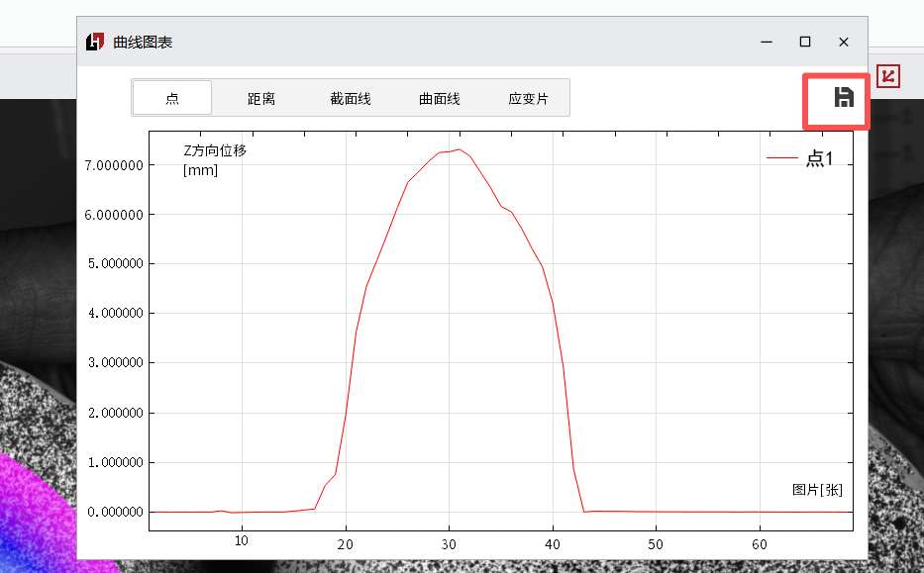The image size is (924, 573).
Task: Click the Z方向位移 axis title
Action: tap(215, 150)
